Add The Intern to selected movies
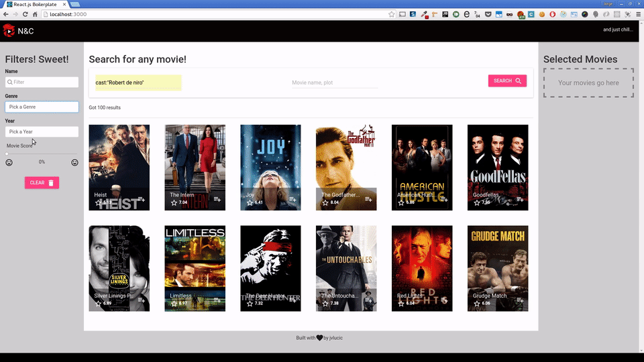 pos(217,199)
